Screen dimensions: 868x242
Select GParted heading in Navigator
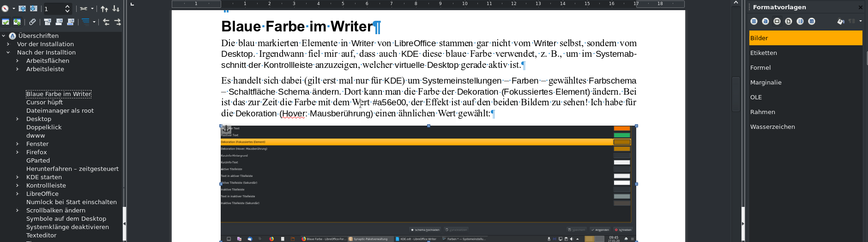38,160
